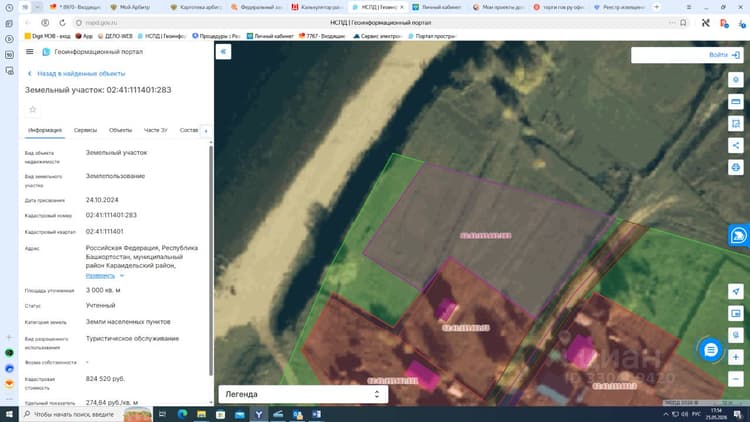Image resolution: width=750 pixels, height=422 pixels.
Task: Open the measurement ruler tool on the map
Action: click(x=736, y=101)
